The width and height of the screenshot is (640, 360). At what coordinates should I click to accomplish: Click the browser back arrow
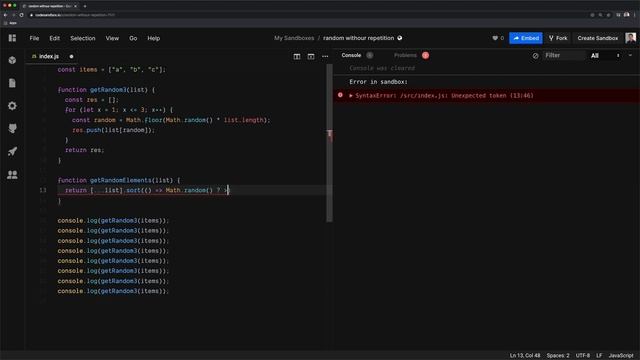[x=5, y=15]
